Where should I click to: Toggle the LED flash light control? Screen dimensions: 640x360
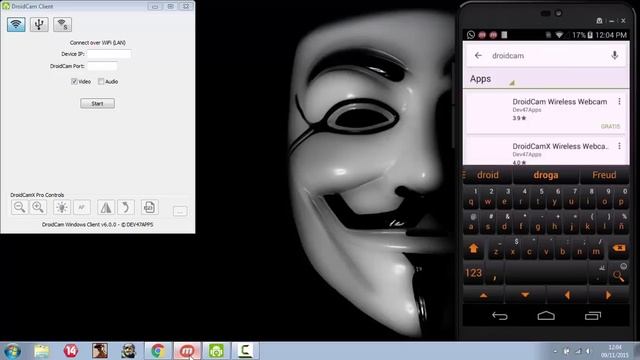tap(62, 207)
